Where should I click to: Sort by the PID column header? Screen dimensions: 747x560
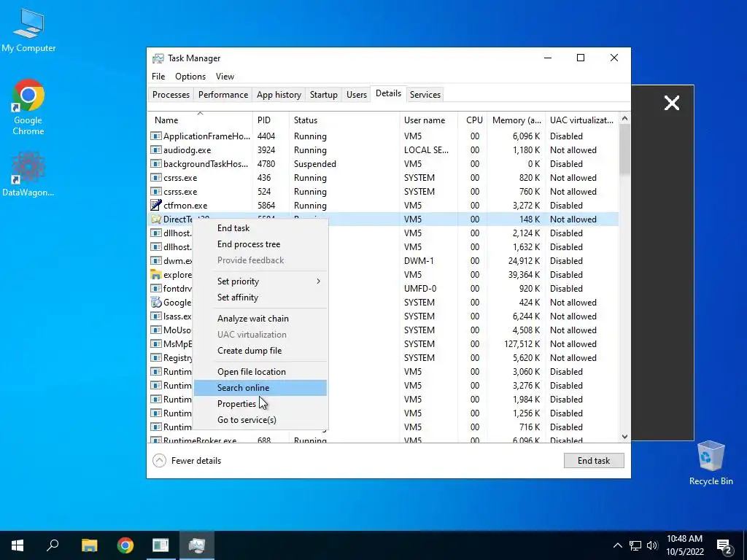point(271,120)
